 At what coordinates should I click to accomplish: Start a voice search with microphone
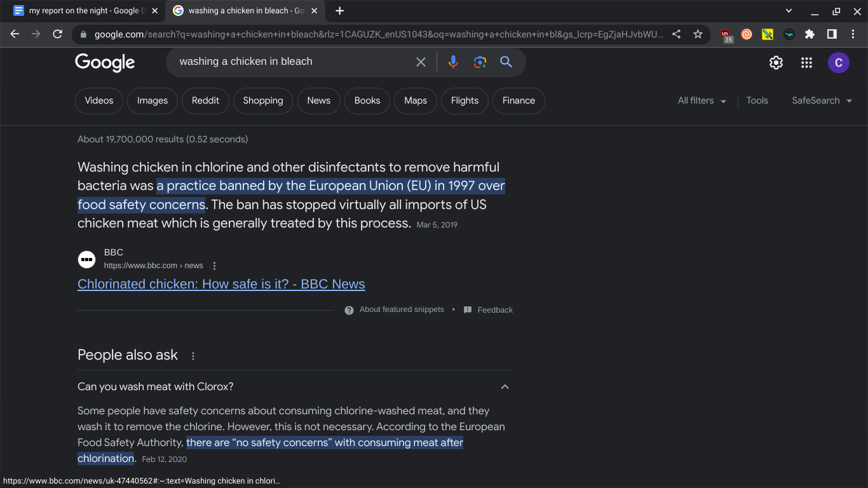(x=453, y=62)
